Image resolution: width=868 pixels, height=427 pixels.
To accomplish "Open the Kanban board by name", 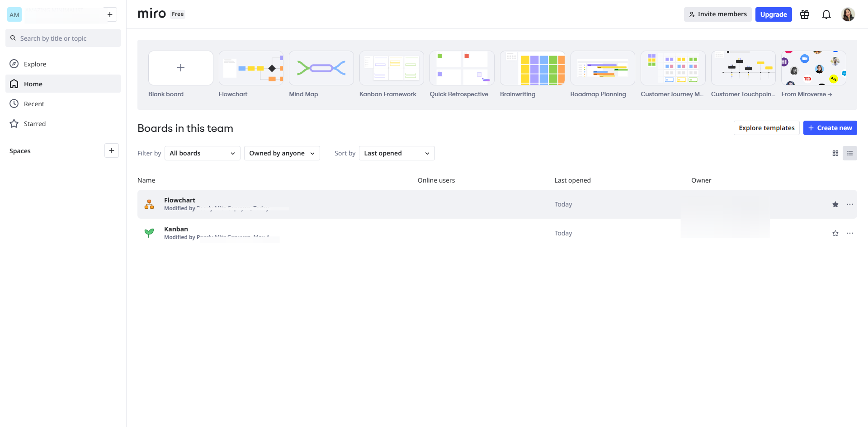I will pyautogui.click(x=176, y=229).
